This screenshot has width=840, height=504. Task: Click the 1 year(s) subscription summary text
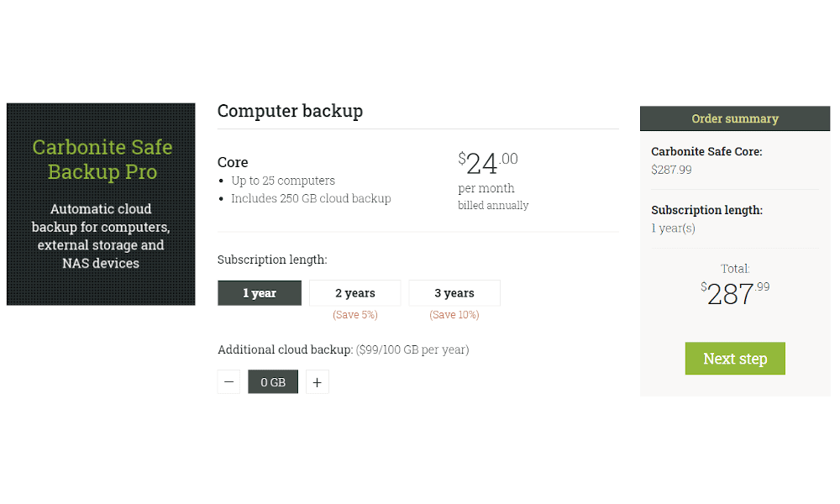(674, 228)
